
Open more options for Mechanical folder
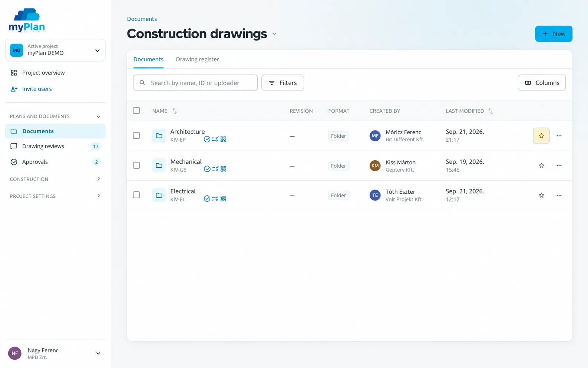tap(559, 165)
